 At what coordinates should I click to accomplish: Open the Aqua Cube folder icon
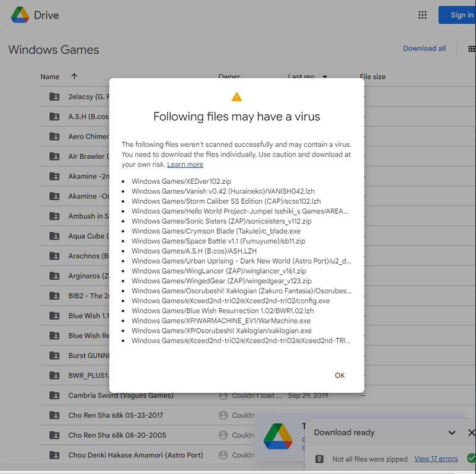pyautogui.click(x=55, y=236)
